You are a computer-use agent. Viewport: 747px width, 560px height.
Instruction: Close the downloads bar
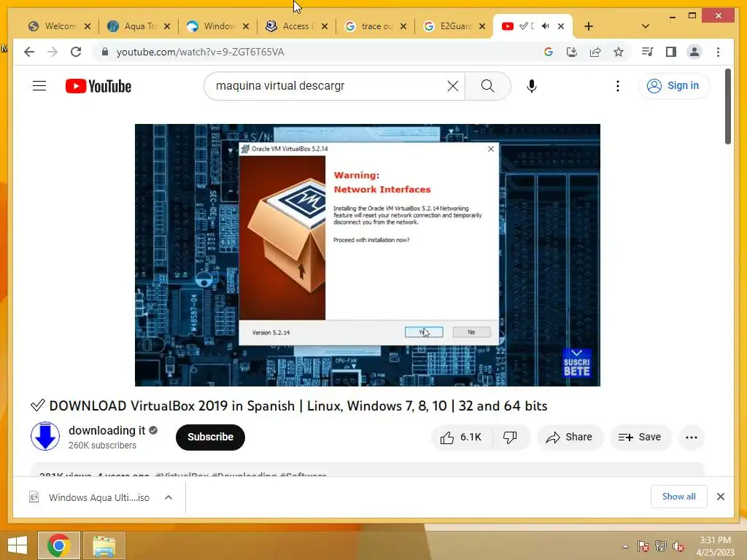720,497
